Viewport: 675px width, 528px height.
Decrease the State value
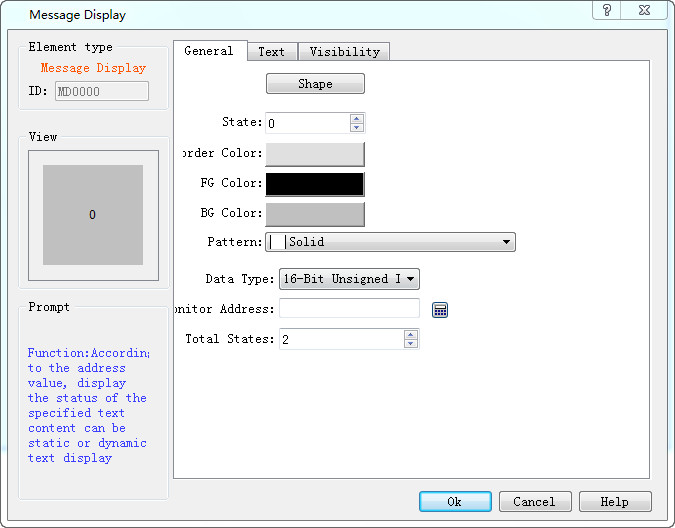point(357,128)
